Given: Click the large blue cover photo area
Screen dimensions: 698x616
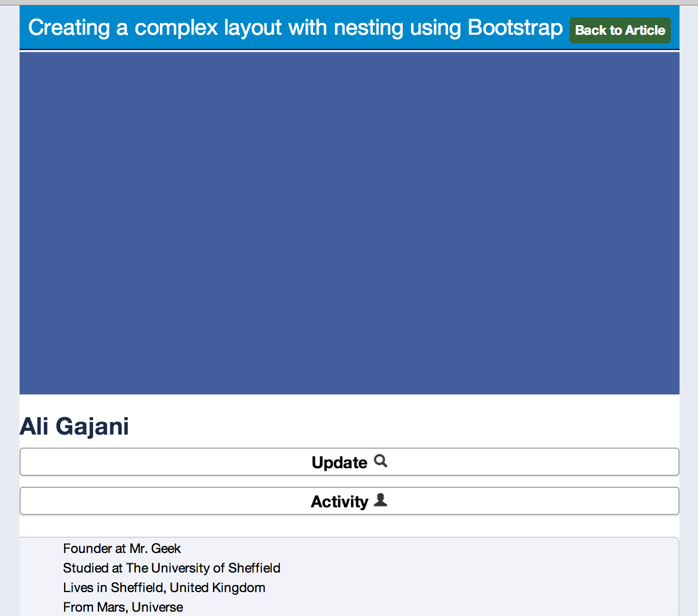Looking at the screenshot, I should 350,223.
